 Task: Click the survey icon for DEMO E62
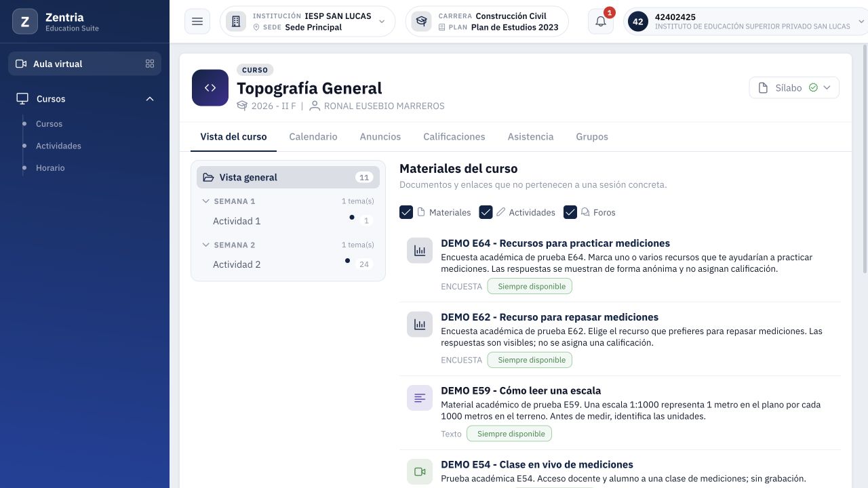pos(420,325)
